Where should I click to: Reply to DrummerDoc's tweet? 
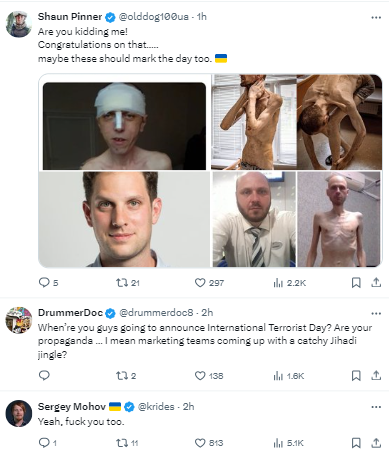click(x=44, y=376)
